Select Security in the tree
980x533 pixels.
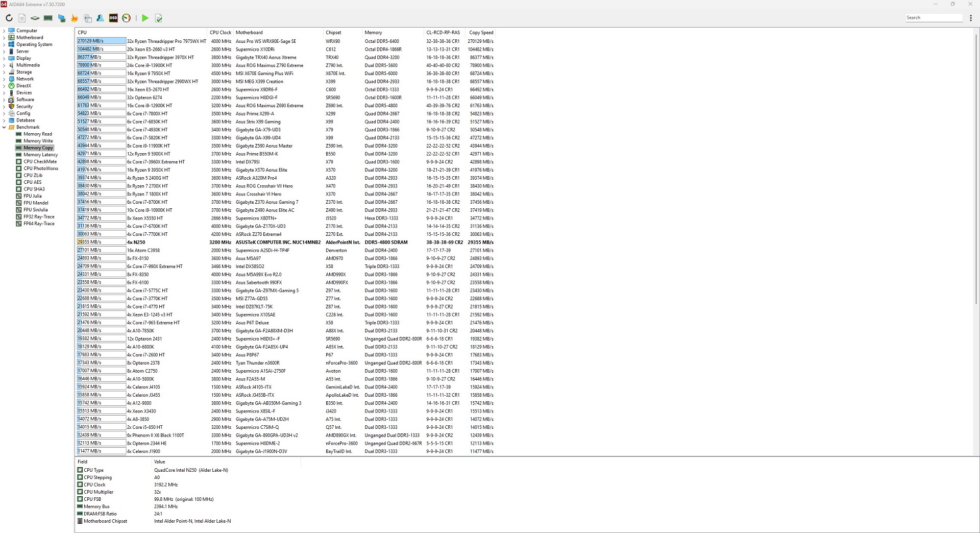click(x=24, y=106)
